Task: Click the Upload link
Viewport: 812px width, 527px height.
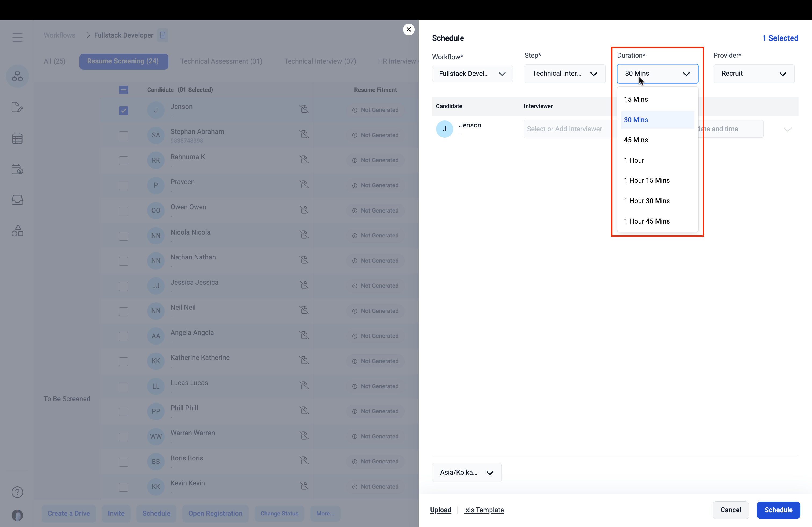Action: [440, 510]
